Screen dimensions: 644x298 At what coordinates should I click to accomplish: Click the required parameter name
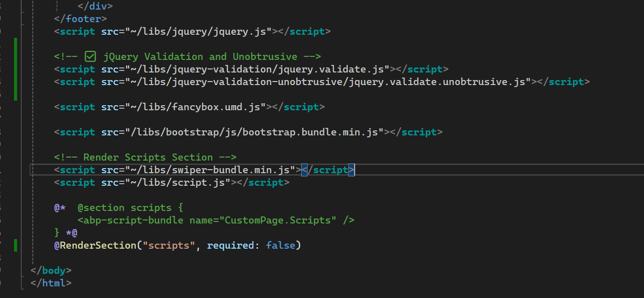(230, 245)
